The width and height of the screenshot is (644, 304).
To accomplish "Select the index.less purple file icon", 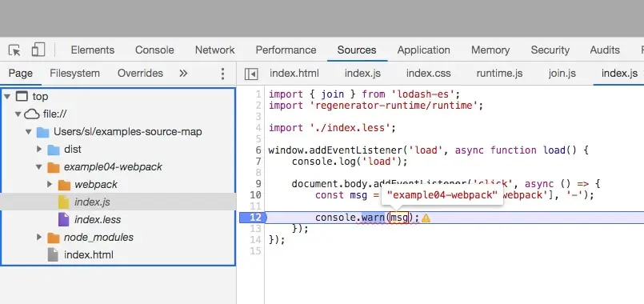I will pos(64,219).
